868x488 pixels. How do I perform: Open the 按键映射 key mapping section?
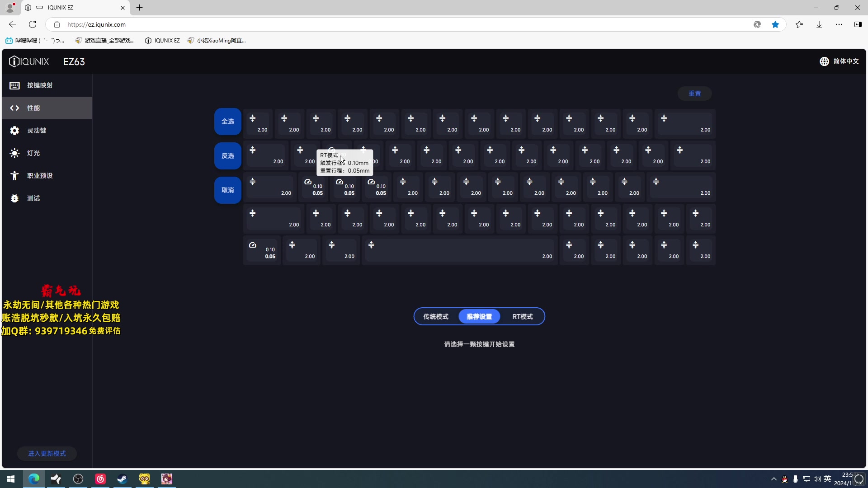(x=47, y=85)
